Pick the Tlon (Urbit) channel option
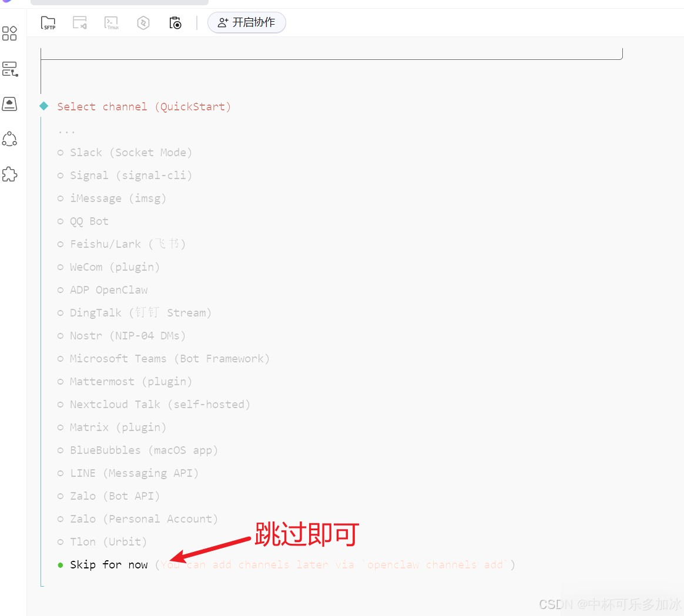This screenshot has width=684, height=616. click(x=102, y=541)
